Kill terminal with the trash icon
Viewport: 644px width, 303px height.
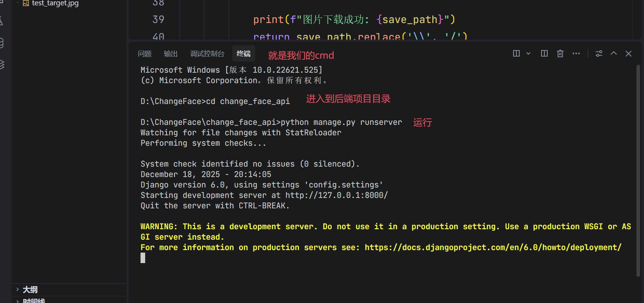(560, 54)
